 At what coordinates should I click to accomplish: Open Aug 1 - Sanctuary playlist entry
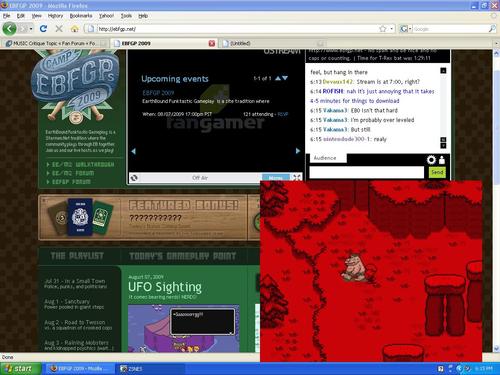coord(74,304)
